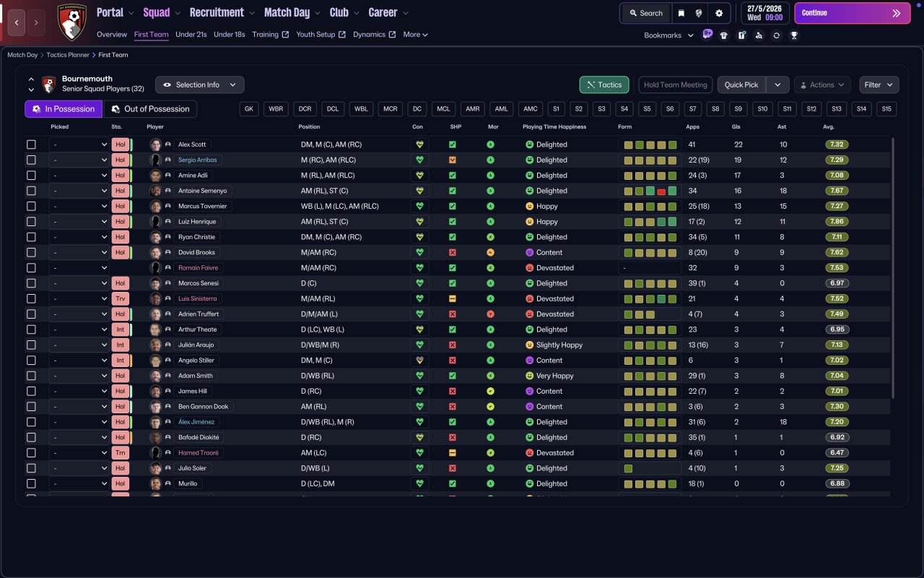This screenshot has width=924, height=578.
Task: Click the Hol status badge for Amine Adli
Action: [x=120, y=176]
